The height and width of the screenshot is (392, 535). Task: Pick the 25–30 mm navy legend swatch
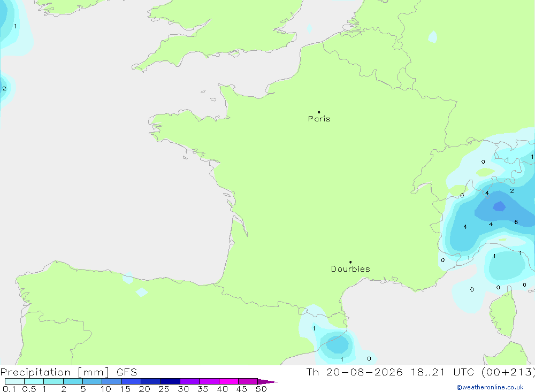point(170,381)
